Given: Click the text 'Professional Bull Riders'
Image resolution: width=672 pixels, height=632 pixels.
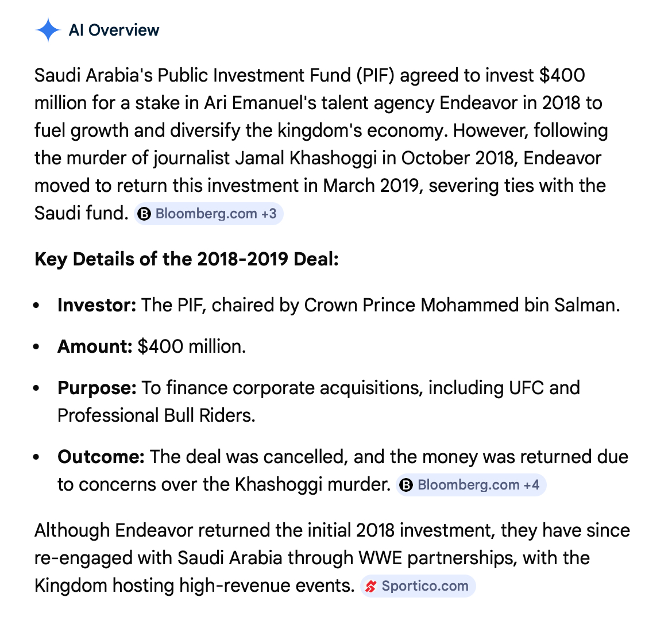Looking at the screenshot, I should coord(155,415).
